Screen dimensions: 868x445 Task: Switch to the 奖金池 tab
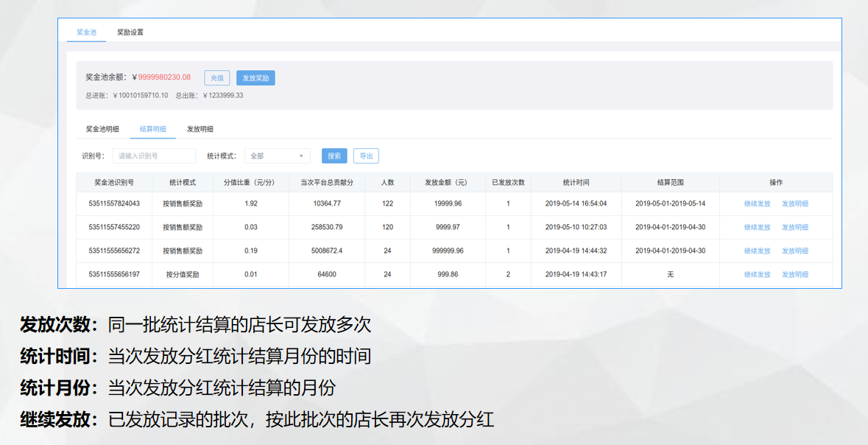coord(86,32)
